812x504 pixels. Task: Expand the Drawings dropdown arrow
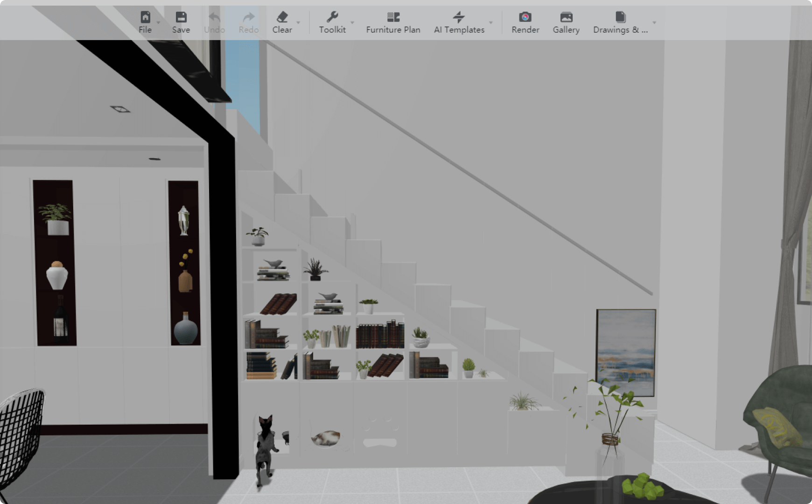pos(654,22)
